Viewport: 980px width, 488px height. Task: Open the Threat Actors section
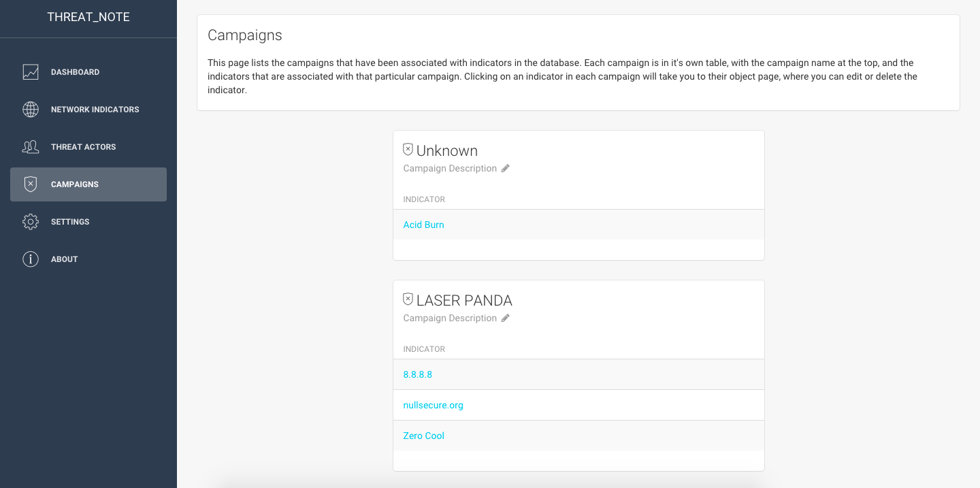pos(83,147)
